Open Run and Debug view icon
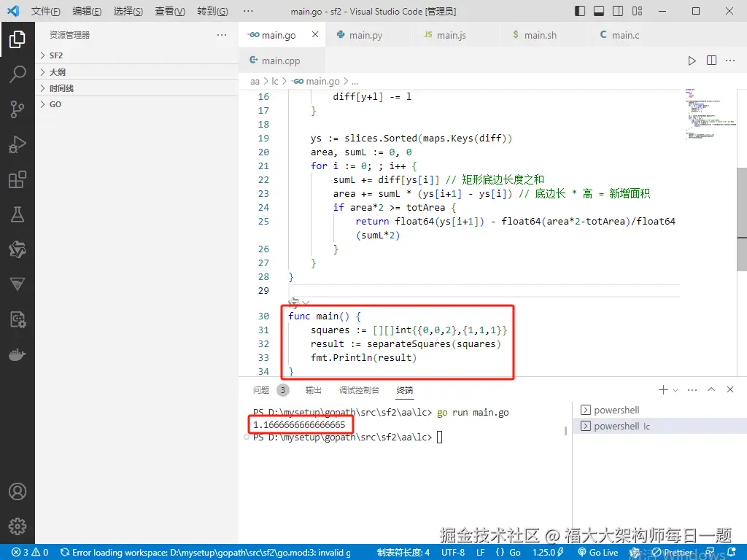Viewport: 747px width, 560px height. click(x=18, y=144)
